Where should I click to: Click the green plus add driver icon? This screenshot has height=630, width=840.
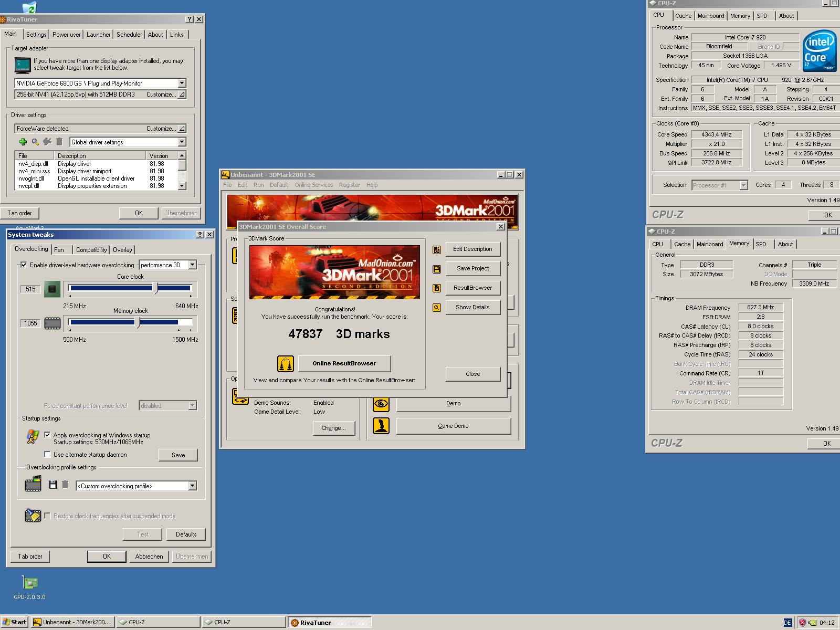23,142
